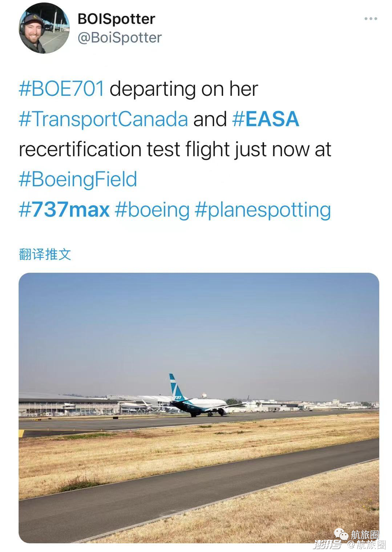Click the 澎湃号 logo watermark

(327, 545)
